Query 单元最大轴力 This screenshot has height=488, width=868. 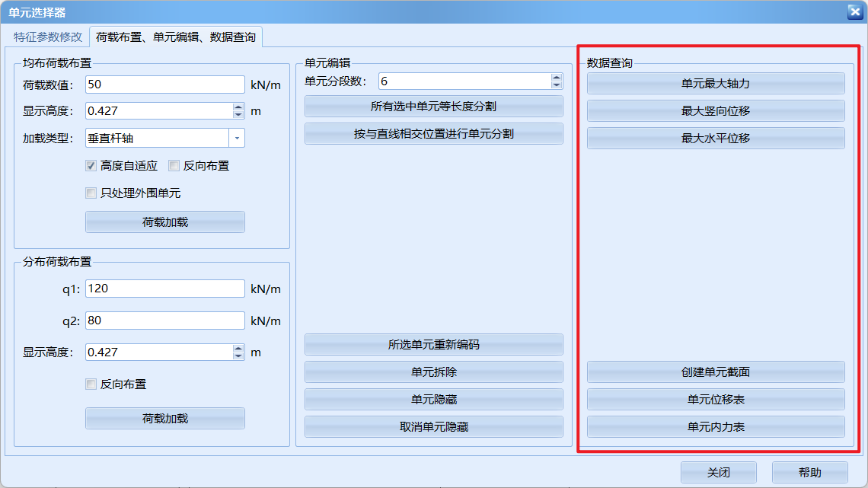pos(715,84)
